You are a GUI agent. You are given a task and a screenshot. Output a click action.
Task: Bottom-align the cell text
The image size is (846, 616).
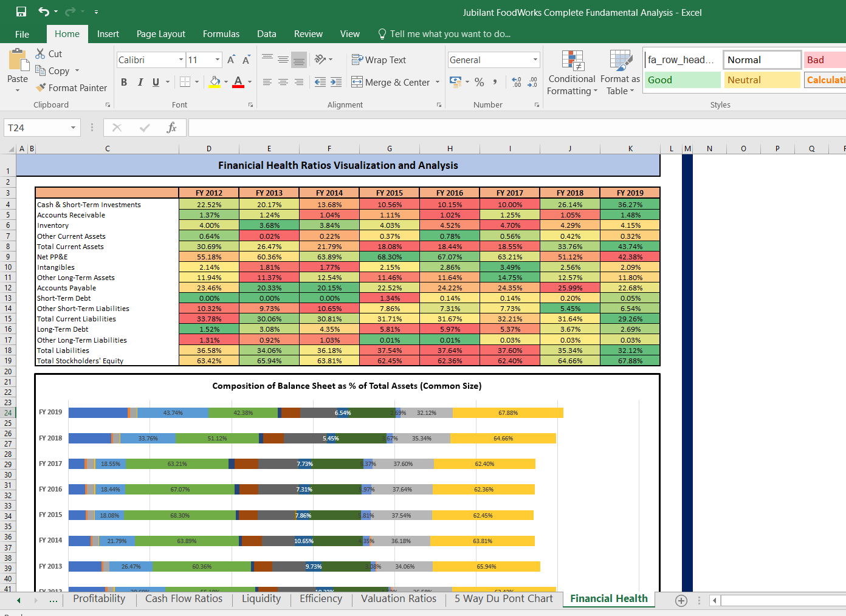coord(298,60)
